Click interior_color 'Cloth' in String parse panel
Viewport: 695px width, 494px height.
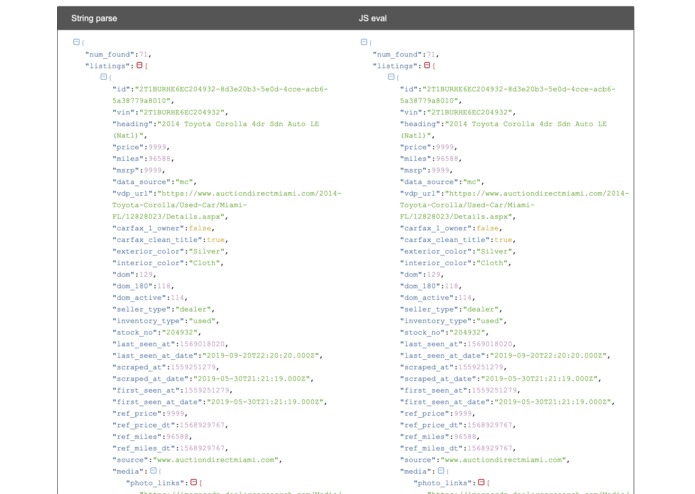pos(204,263)
